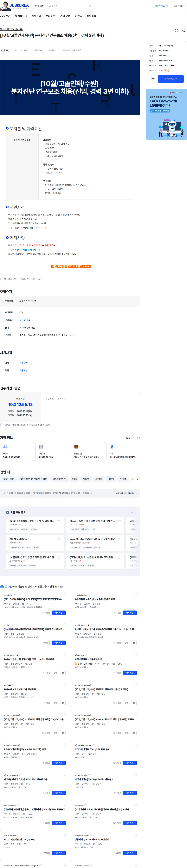Click 기업 채용 홈페이지 바로가기 click button
Screen dimensions: 187x868
click(71, 266)
